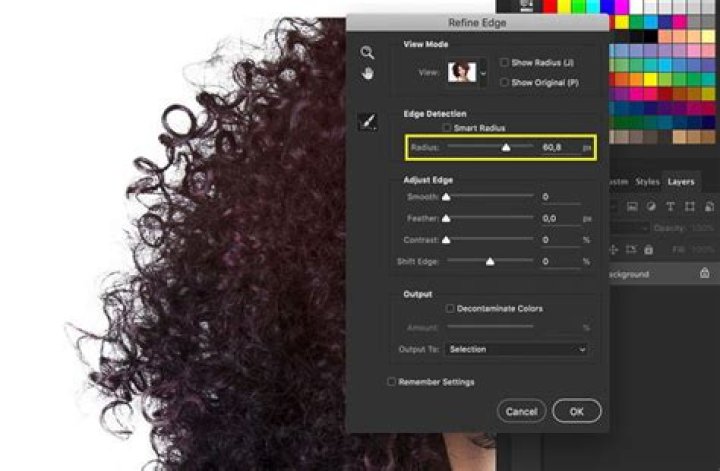Image resolution: width=720 pixels, height=471 pixels.
Task: Click the Refine Edge title bar
Action: click(x=478, y=22)
